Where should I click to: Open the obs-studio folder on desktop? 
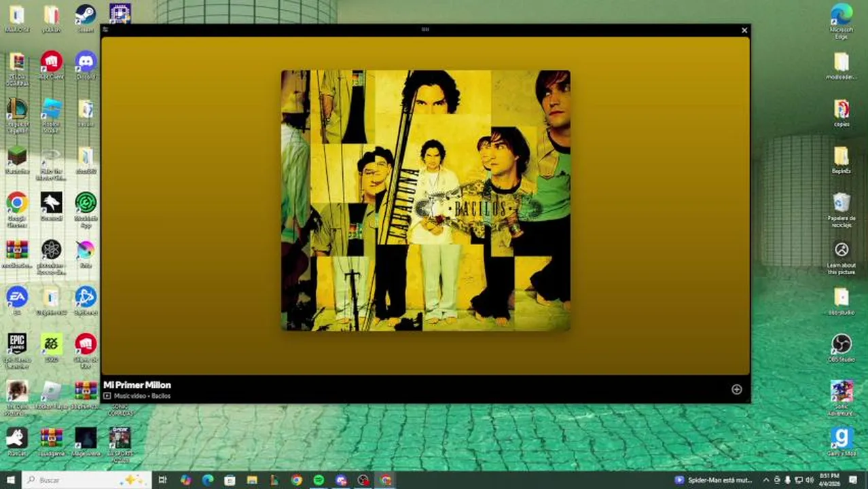842,301
